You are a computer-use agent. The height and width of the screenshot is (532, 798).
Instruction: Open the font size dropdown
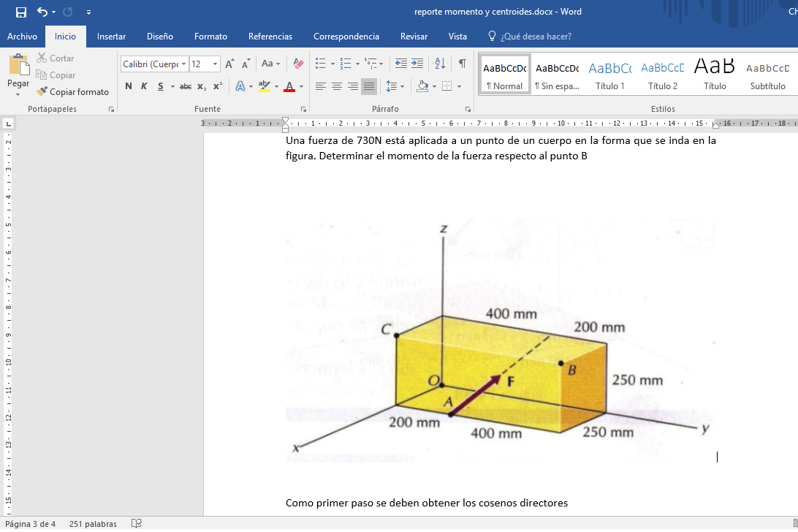pos(215,64)
